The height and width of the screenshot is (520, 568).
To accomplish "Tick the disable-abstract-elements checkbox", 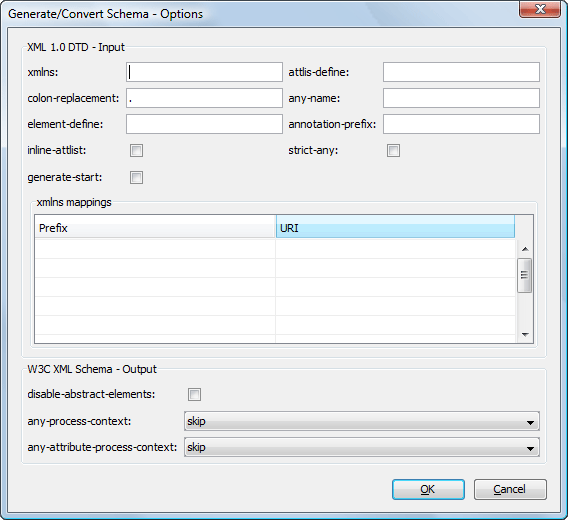I will (195, 394).
